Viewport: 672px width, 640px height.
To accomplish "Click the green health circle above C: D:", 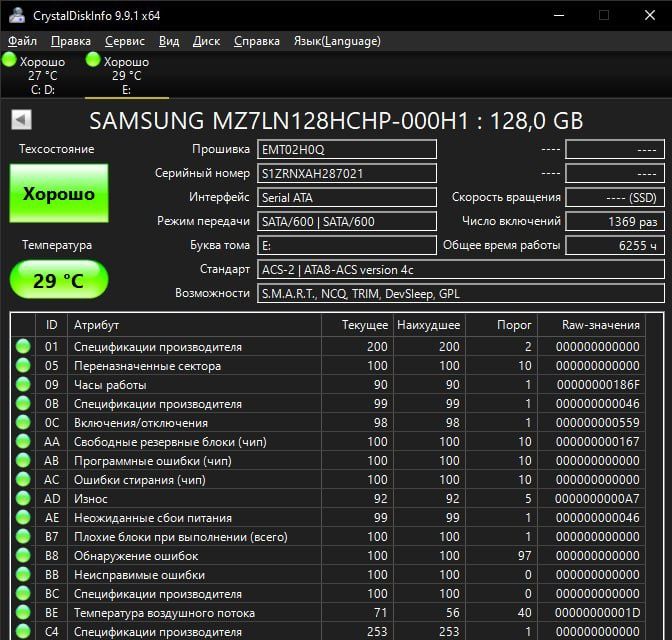I will click(9, 60).
